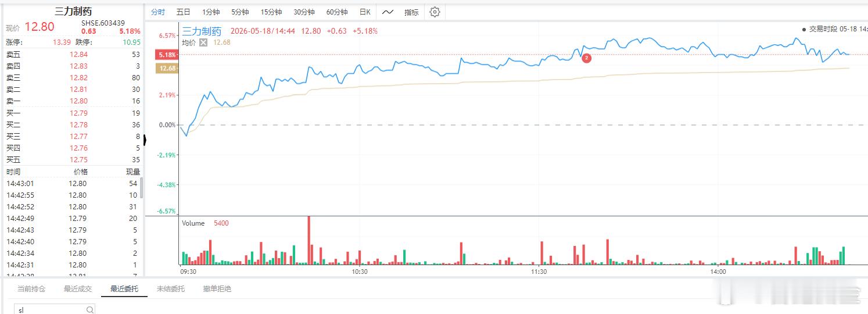Click the 14:42:31 trade row
868x314 pixels.
[x=72, y=265]
